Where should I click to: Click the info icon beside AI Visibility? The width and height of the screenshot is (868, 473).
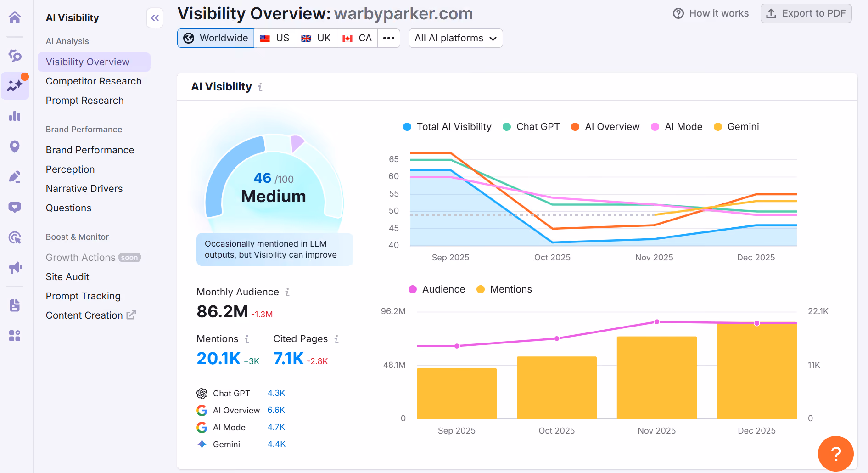pos(260,87)
